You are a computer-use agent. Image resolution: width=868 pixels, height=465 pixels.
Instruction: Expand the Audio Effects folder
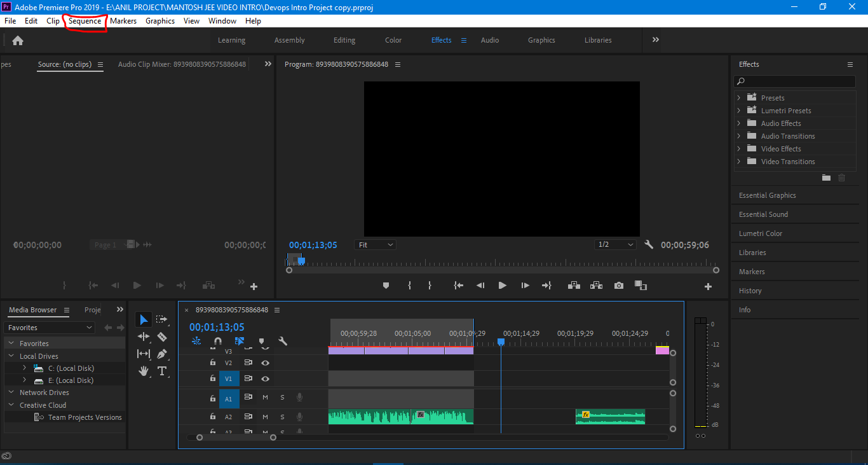(738, 123)
